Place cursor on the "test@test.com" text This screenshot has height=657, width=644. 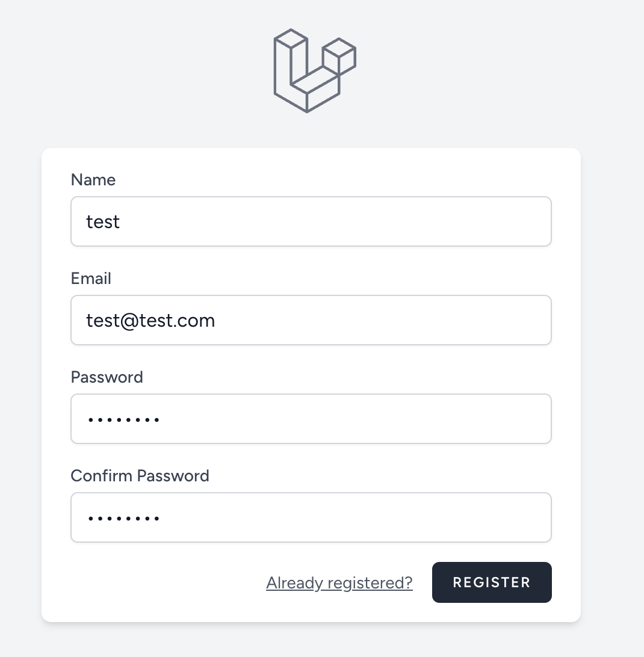pyautogui.click(x=150, y=321)
